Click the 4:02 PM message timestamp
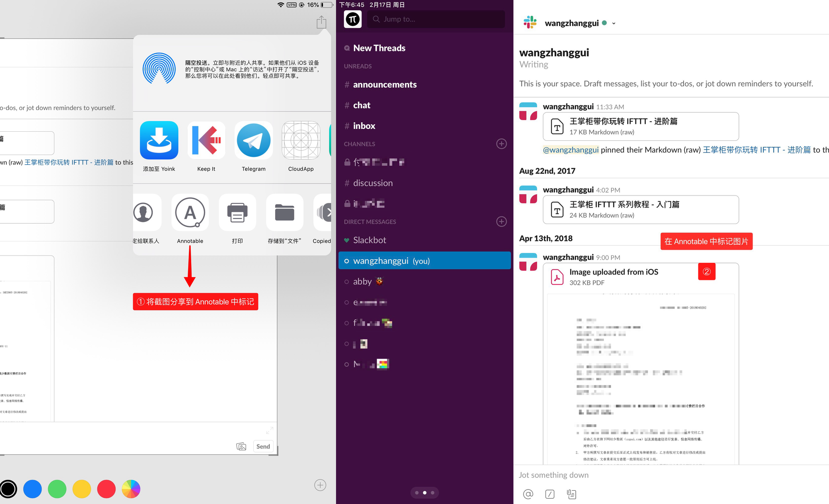This screenshot has height=504, width=829. tap(608, 190)
